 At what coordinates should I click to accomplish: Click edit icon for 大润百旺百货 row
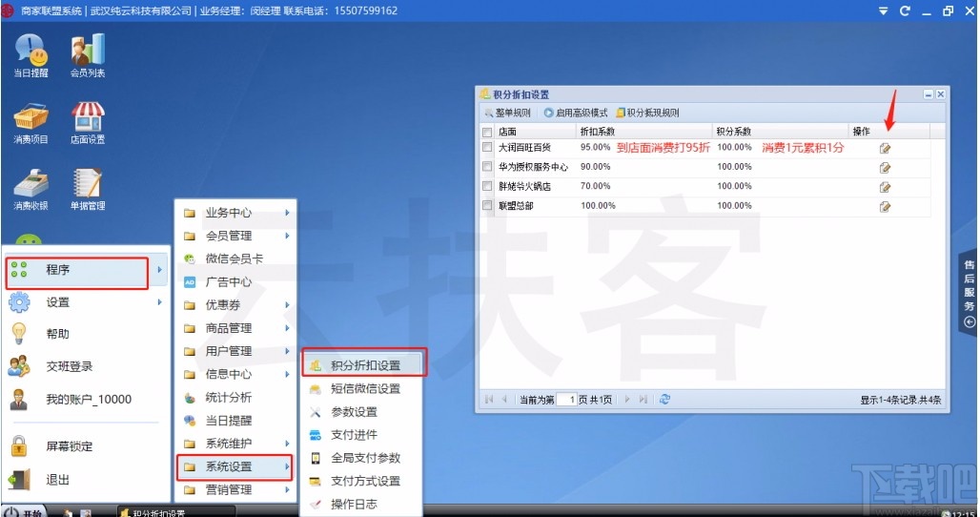coord(885,148)
